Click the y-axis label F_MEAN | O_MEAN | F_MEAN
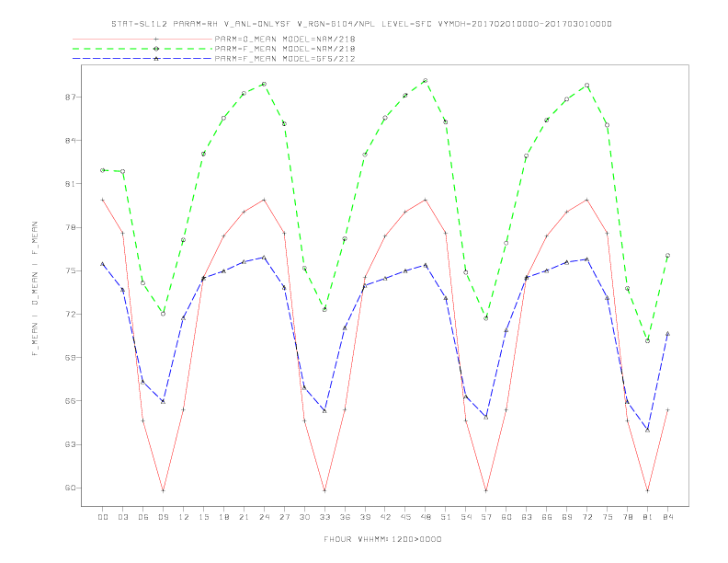Screen dimensions: 728x563 click(x=35, y=289)
